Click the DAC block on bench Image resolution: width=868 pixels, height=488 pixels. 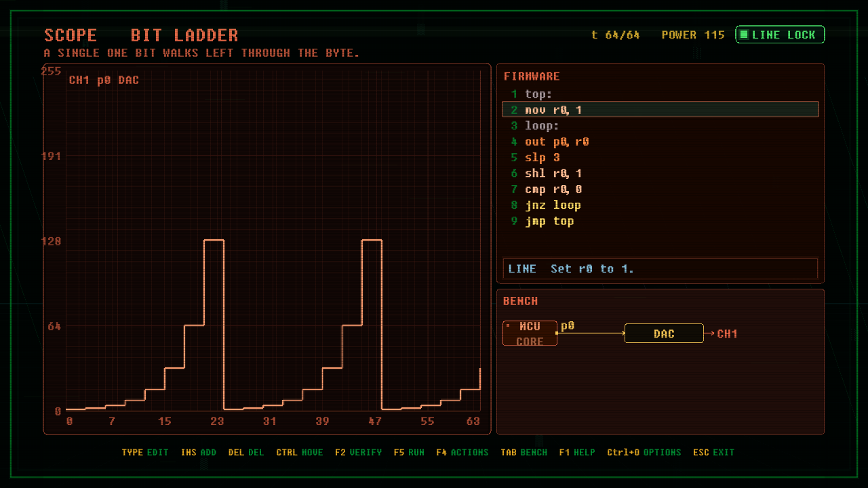pos(664,333)
